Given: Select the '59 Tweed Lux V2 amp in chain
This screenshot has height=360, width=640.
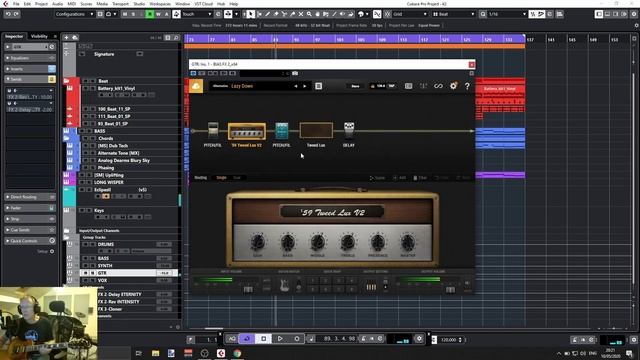Looking at the screenshot, I should coord(247,131).
